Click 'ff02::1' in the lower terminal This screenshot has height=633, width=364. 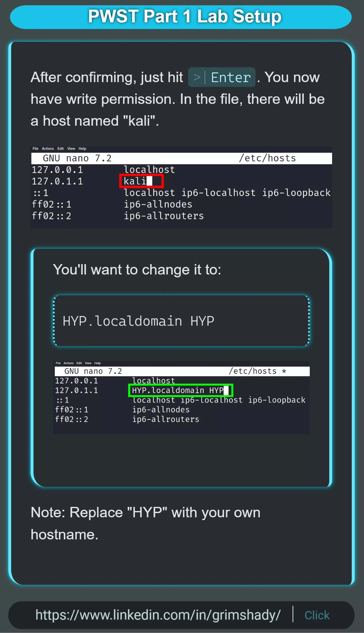coord(71,409)
